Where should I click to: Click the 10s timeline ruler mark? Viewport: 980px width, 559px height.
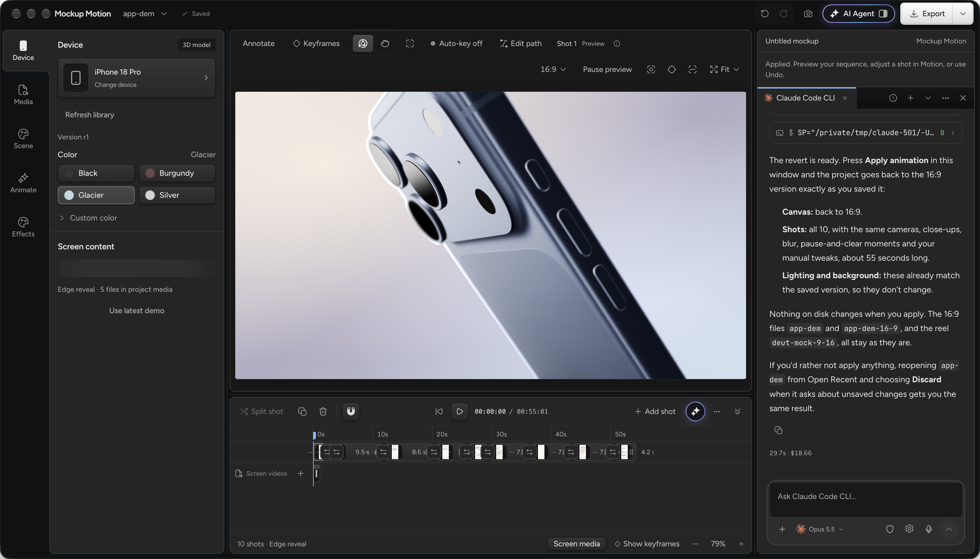pos(382,434)
